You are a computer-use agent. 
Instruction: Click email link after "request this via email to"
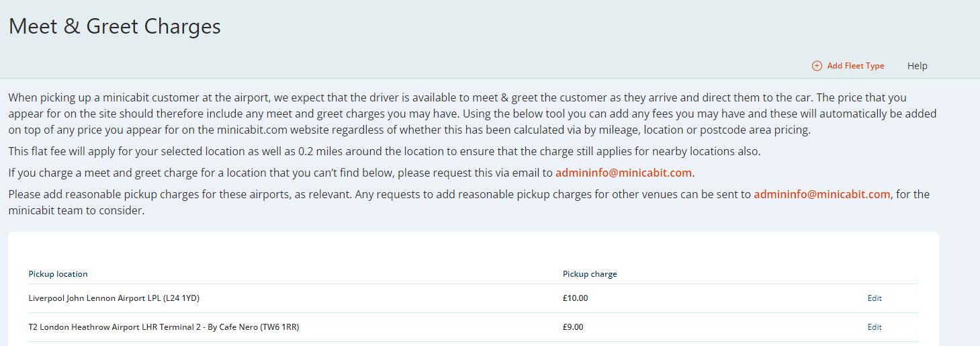[623, 173]
